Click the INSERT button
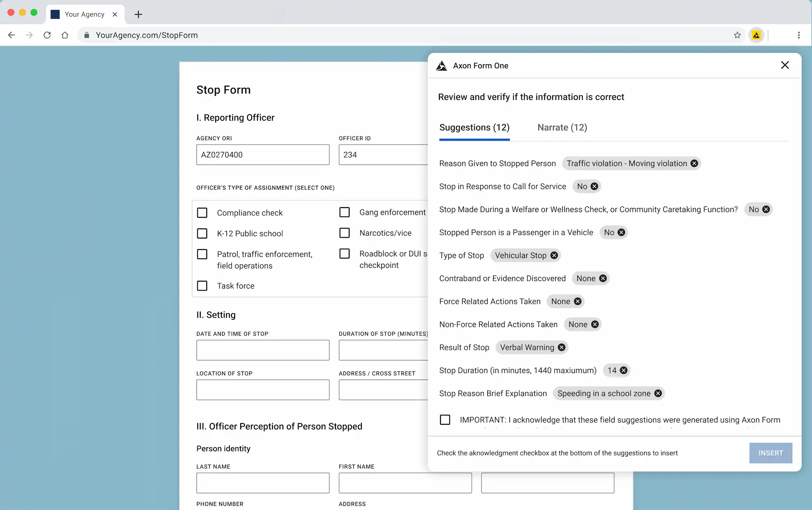Viewport: 812px width, 510px height. [771, 453]
